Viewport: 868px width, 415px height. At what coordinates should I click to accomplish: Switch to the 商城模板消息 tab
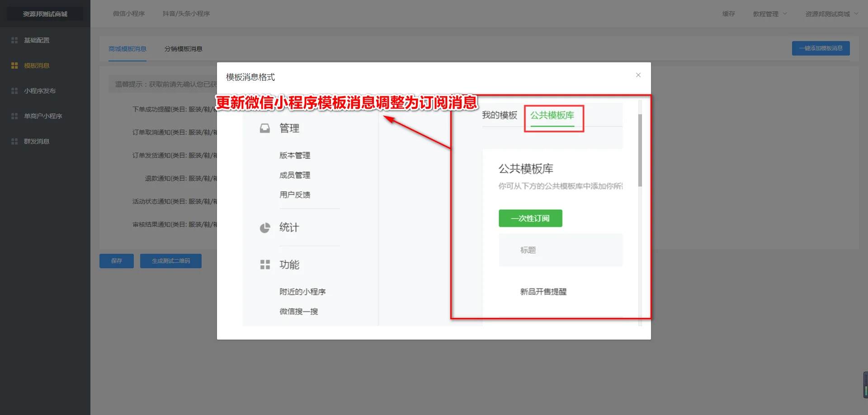(x=127, y=49)
